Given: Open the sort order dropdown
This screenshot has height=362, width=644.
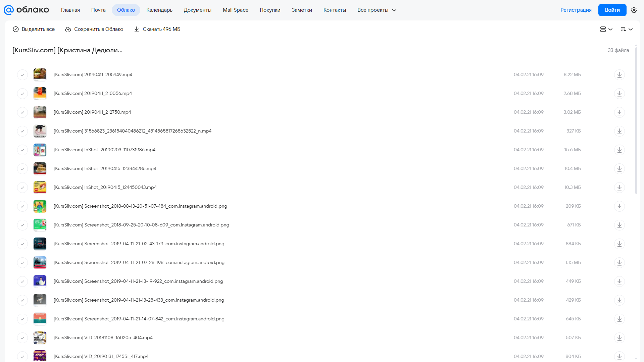Looking at the screenshot, I should click(627, 29).
